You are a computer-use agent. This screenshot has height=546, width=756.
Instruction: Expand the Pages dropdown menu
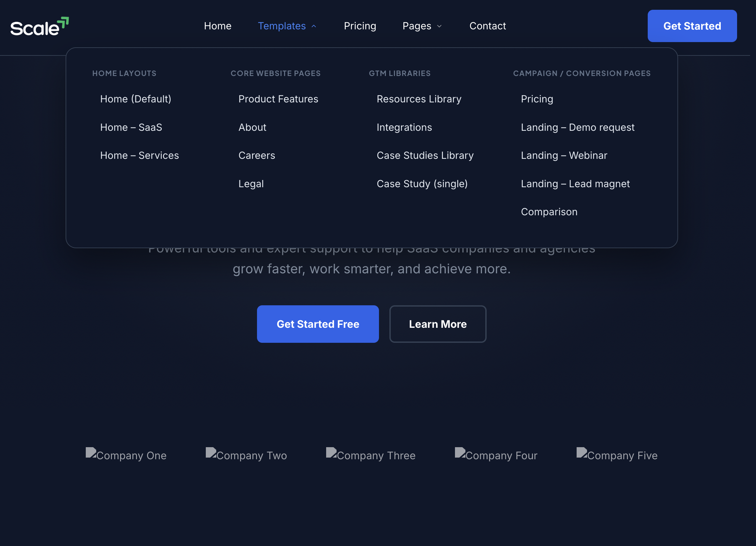(x=422, y=26)
